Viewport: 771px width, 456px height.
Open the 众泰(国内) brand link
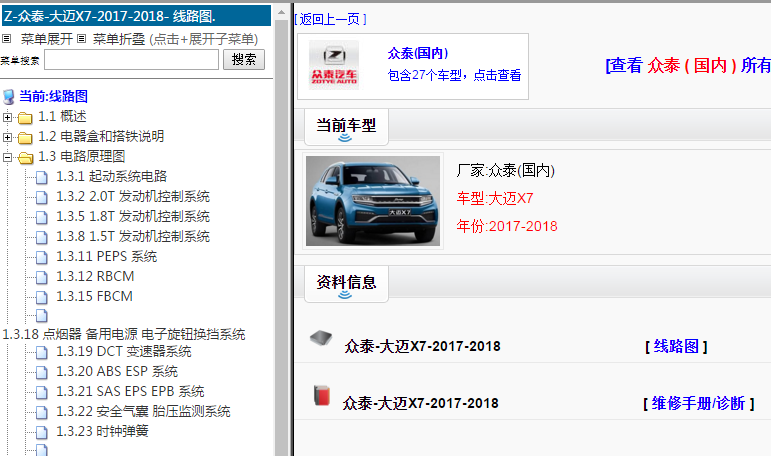(418, 53)
